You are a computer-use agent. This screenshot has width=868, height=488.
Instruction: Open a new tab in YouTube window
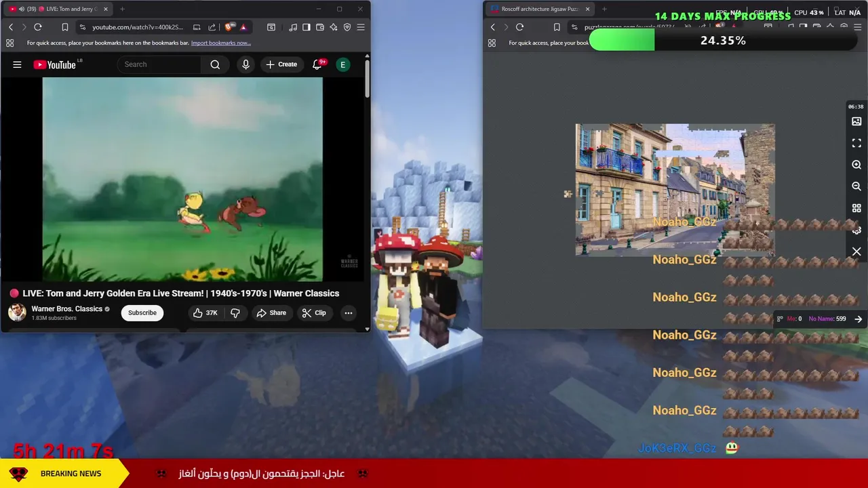click(122, 9)
